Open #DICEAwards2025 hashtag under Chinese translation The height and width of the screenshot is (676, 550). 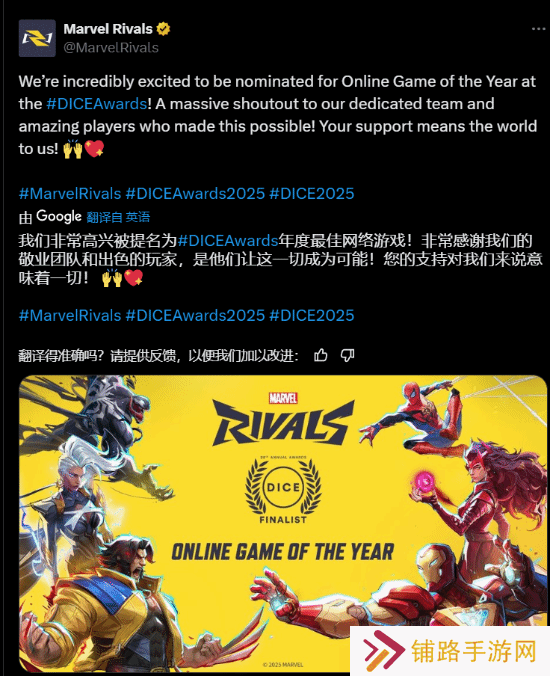pos(195,316)
